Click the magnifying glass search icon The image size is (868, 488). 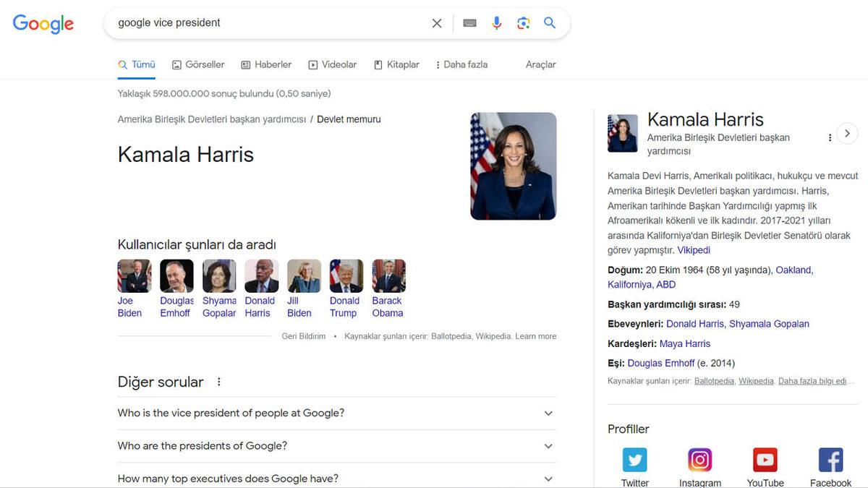coord(550,22)
